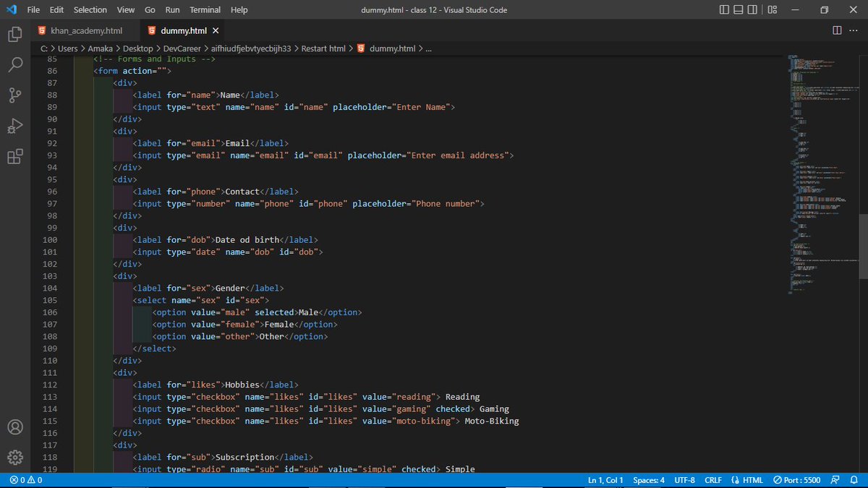Screen dimensions: 868x488
Task: Close the dummy.html tab
Action: [x=216, y=30]
